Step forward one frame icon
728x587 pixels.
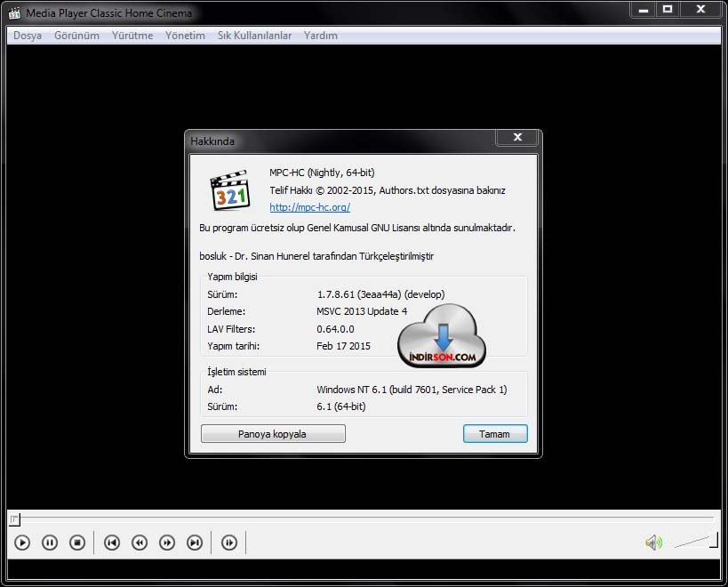[229, 543]
